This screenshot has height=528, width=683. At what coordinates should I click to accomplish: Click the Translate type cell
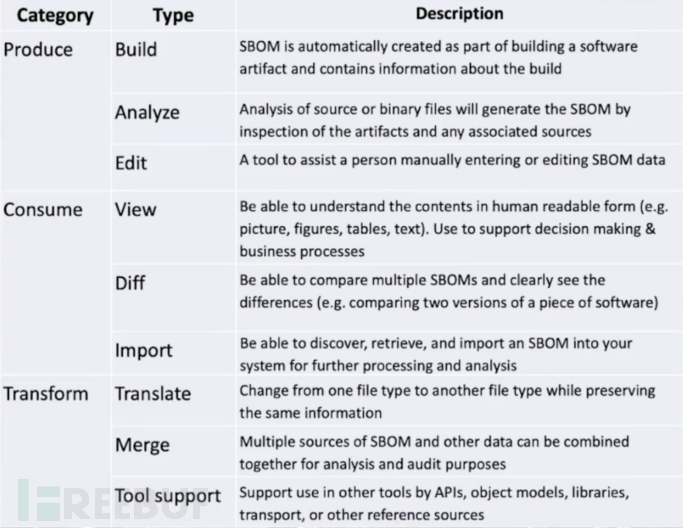(153, 393)
